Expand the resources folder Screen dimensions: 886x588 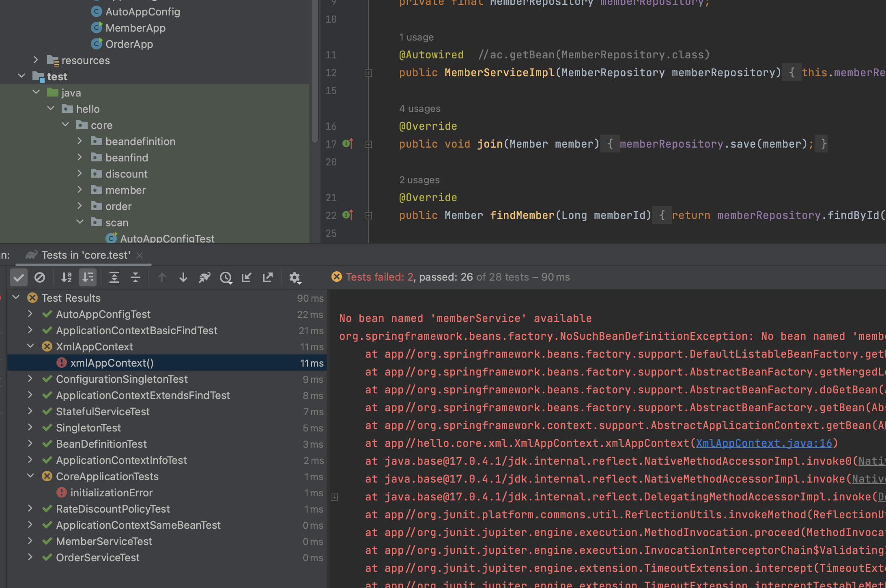tap(36, 60)
